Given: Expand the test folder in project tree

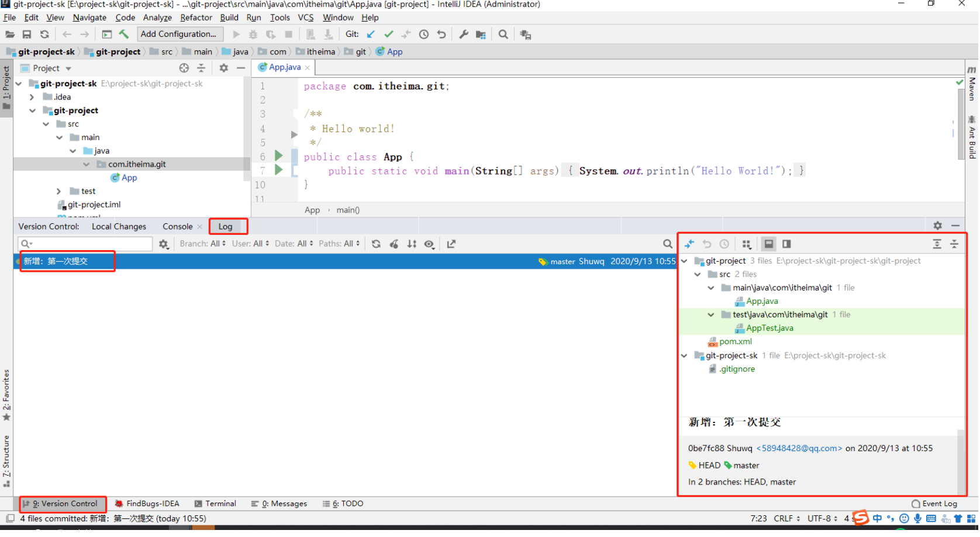Looking at the screenshot, I should [58, 192].
